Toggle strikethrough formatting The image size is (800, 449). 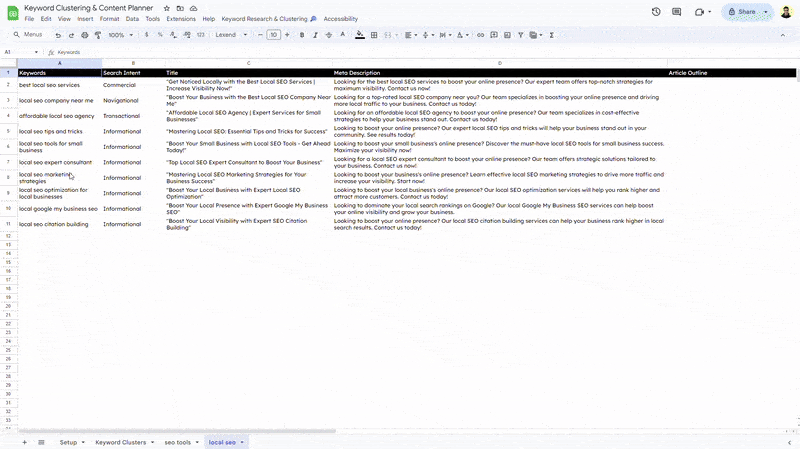329,35
